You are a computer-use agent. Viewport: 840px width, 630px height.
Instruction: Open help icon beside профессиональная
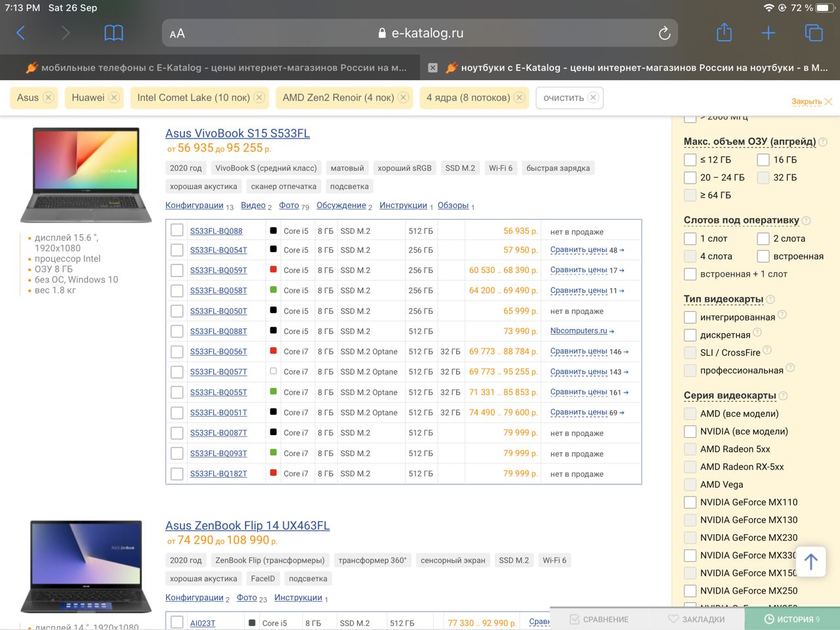[790, 368]
